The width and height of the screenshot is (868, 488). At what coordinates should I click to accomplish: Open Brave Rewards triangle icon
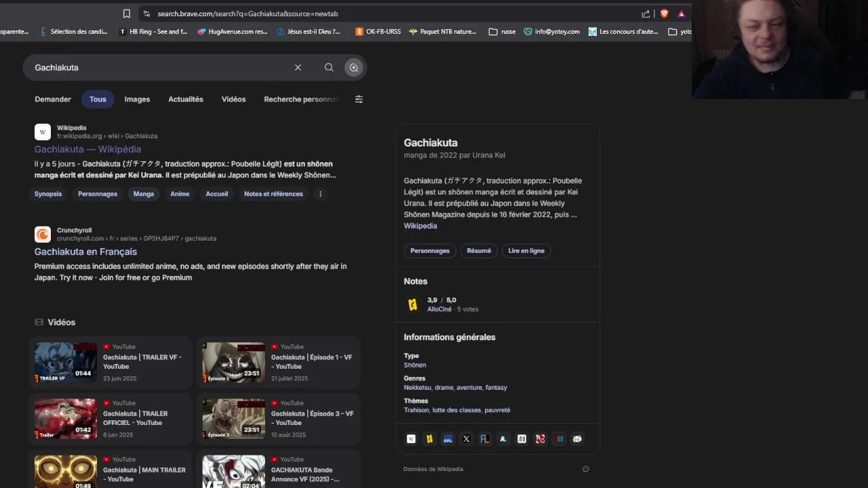(x=682, y=14)
